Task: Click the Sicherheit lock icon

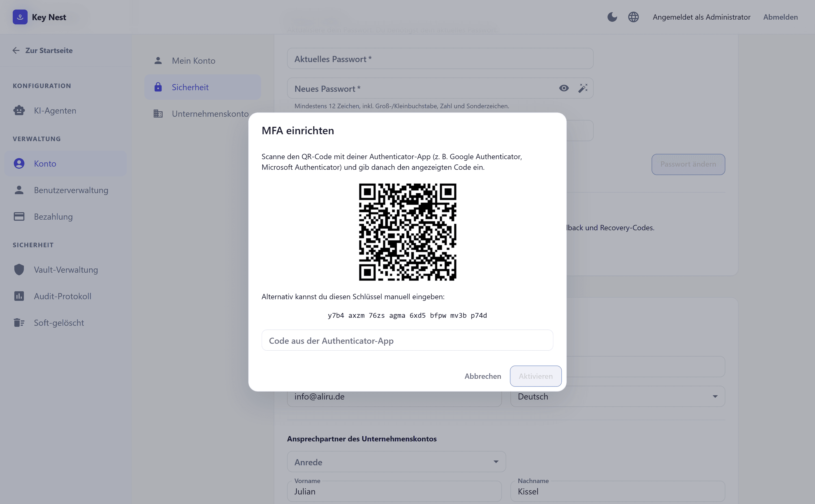Action: point(158,87)
